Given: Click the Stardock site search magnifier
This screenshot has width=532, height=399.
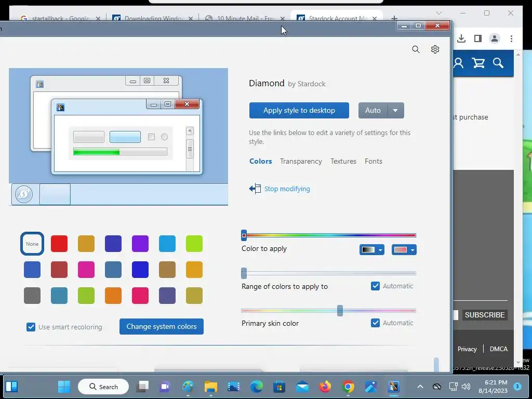Looking at the screenshot, I should (x=498, y=63).
